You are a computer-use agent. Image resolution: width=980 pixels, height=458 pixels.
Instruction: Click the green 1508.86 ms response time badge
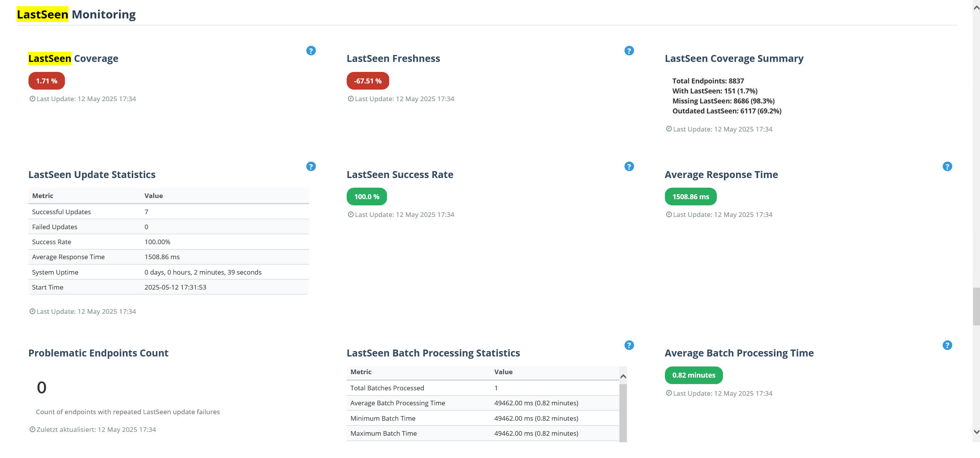tap(690, 197)
